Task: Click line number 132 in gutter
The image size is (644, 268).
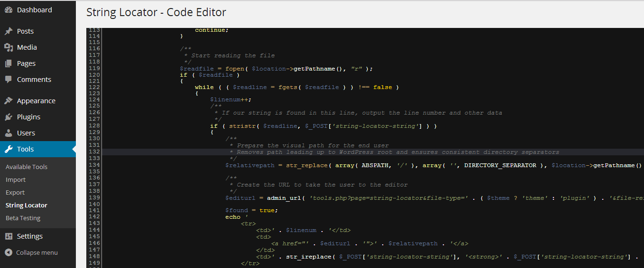Action: tap(94, 152)
